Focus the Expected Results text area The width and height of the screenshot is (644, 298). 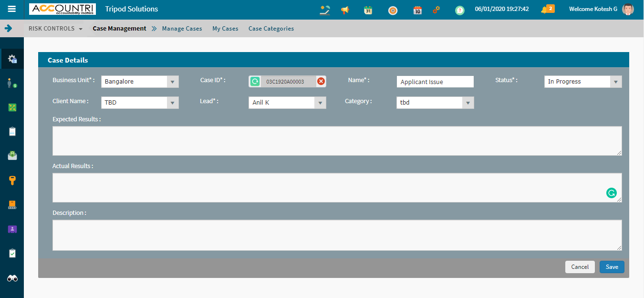tap(337, 141)
